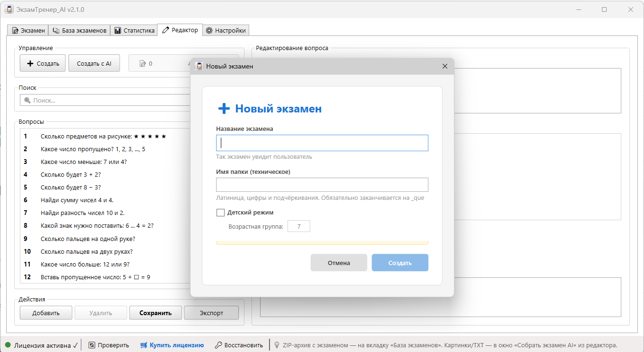Viewport: 644px width, 352px height.
Task: Click the magnifier icon in search box
Action: coord(27,100)
